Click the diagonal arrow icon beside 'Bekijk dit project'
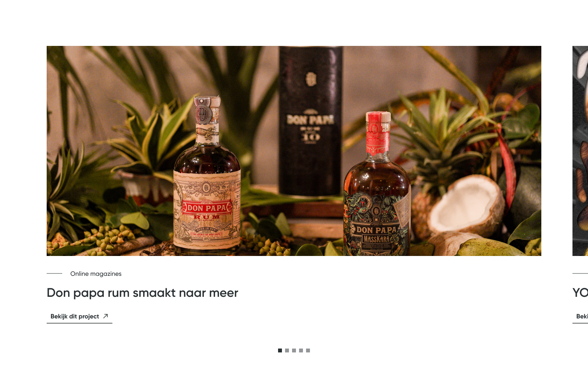This screenshot has width=588, height=382. click(105, 316)
